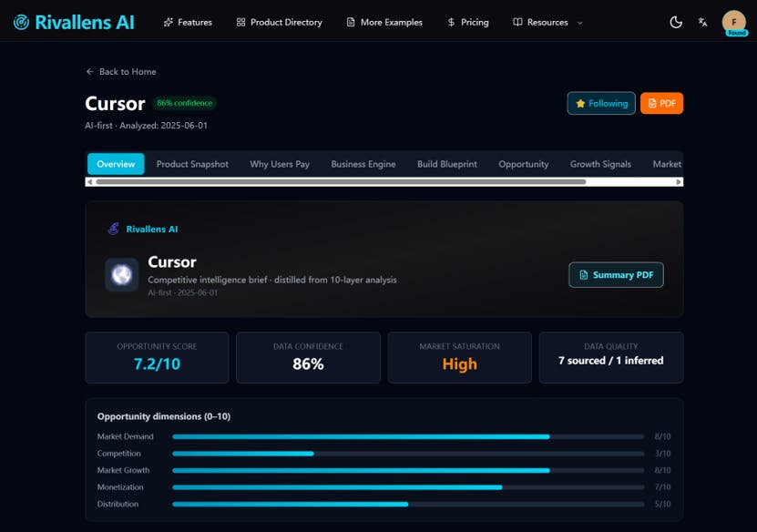The height and width of the screenshot is (532, 757).
Task: Click the Data Confidence 86% card
Action: (308, 358)
